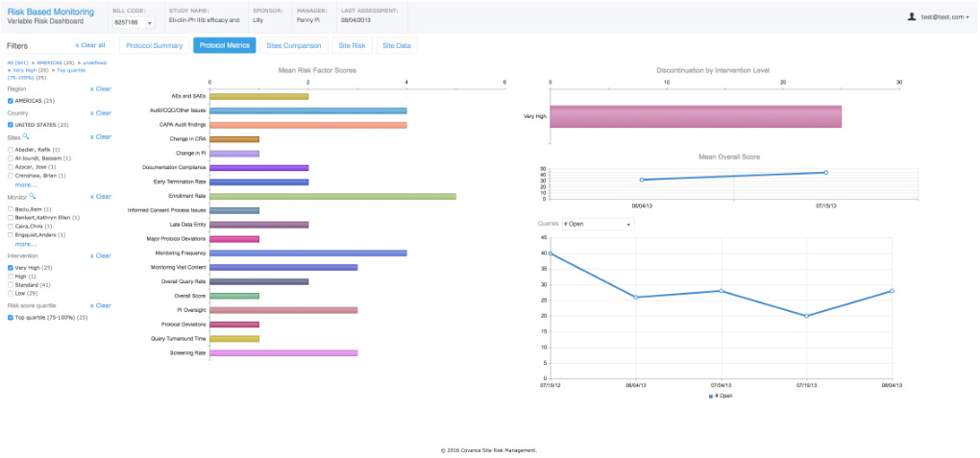The width and height of the screenshot is (980, 458).
Task: Open the Bill Code dropdown
Action: click(x=134, y=22)
